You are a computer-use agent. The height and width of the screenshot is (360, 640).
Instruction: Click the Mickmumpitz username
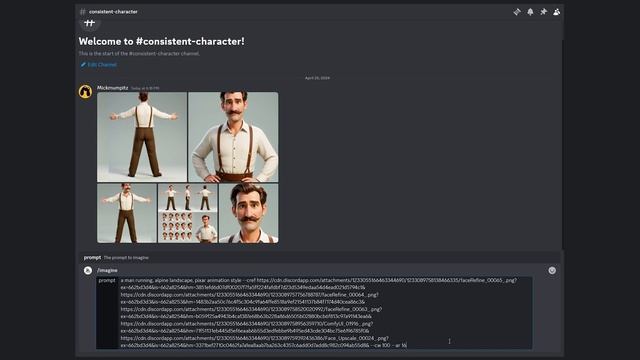[113, 88]
